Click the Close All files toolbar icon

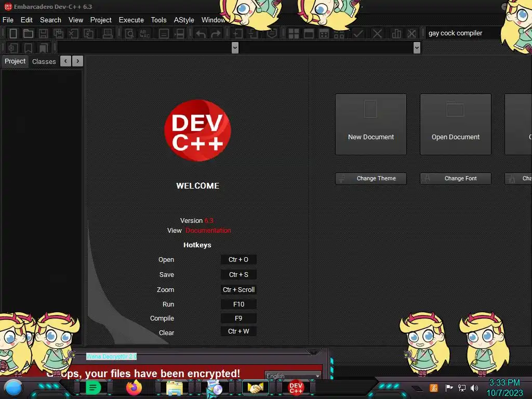[88, 34]
